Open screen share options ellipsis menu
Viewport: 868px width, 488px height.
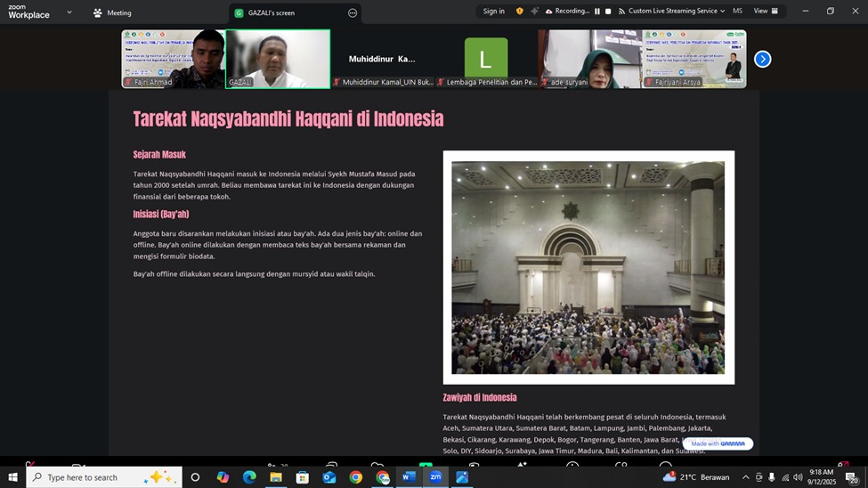pos(353,12)
